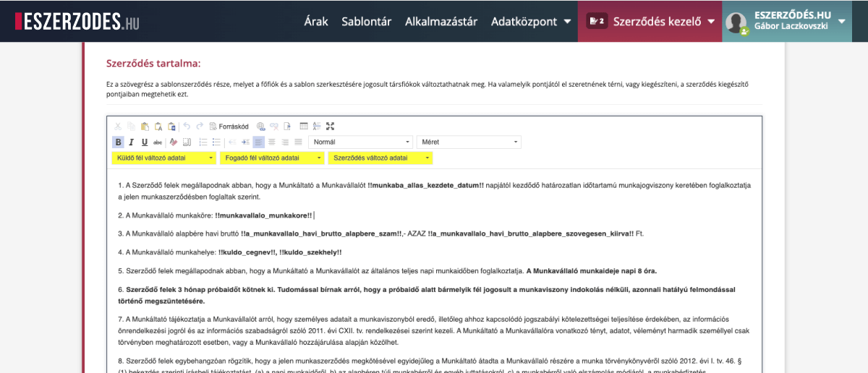Maximize the editor with the fullscreen icon

click(x=330, y=126)
